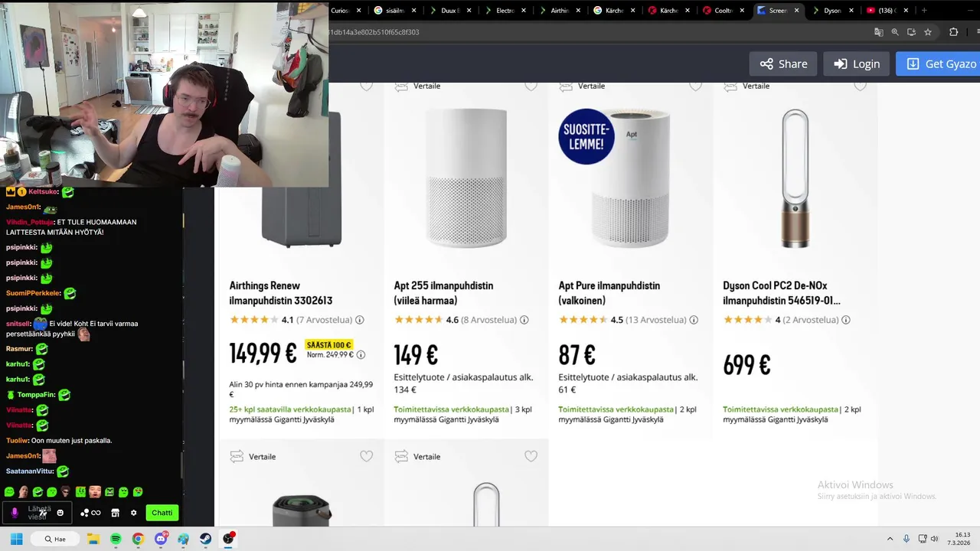Image resolution: width=980 pixels, height=551 pixels.
Task: Open the chat shop storefront icon
Action: 115,513
